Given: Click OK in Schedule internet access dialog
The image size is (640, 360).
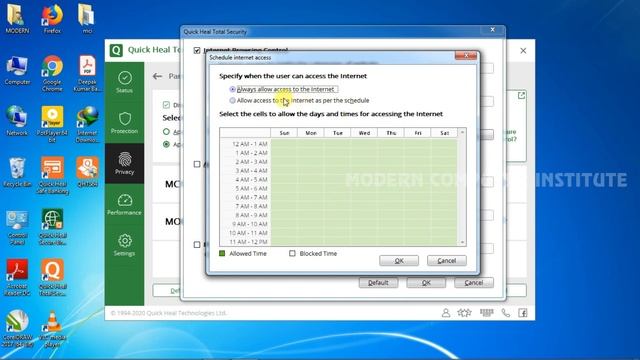Looking at the screenshot, I should tap(399, 260).
